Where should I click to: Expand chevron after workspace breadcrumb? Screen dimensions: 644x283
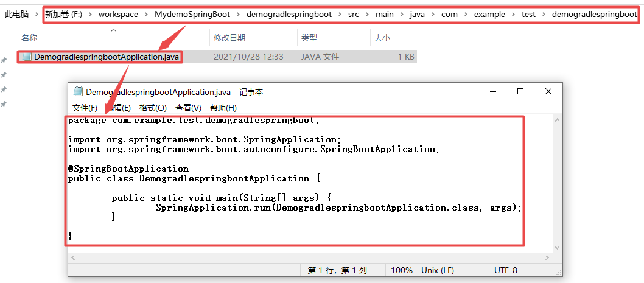[x=147, y=15]
